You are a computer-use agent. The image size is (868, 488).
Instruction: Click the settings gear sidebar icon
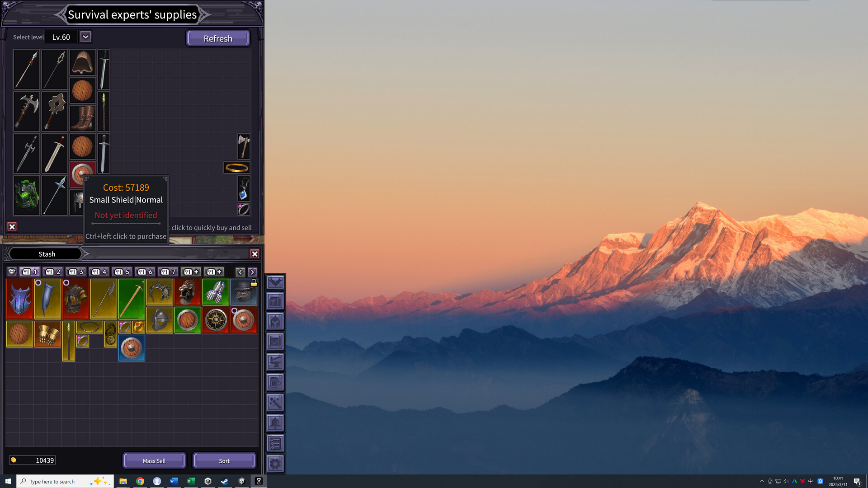[275, 464]
